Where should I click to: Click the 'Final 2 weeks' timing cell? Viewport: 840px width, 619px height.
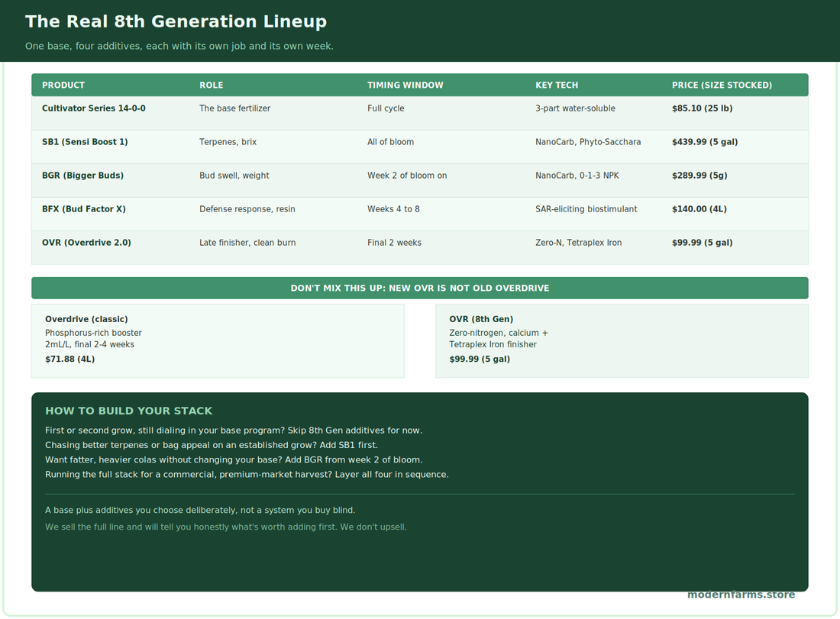click(394, 243)
